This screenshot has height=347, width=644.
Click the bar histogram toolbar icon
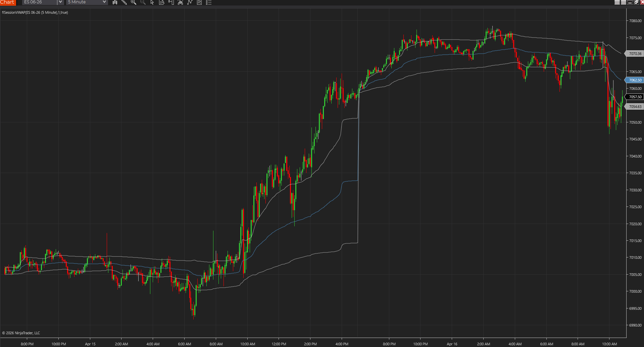pyautogui.click(x=180, y=2)
